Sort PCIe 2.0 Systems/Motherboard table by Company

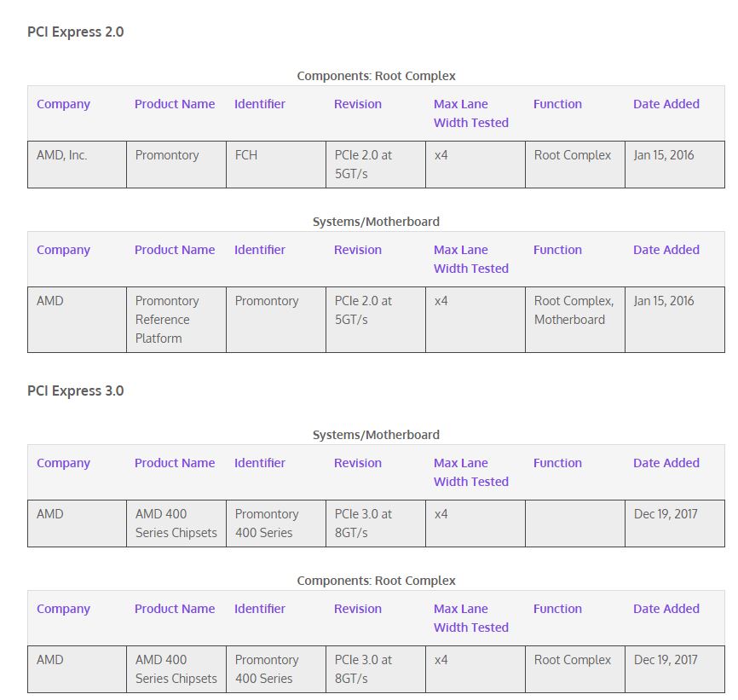tap(63, 250)
